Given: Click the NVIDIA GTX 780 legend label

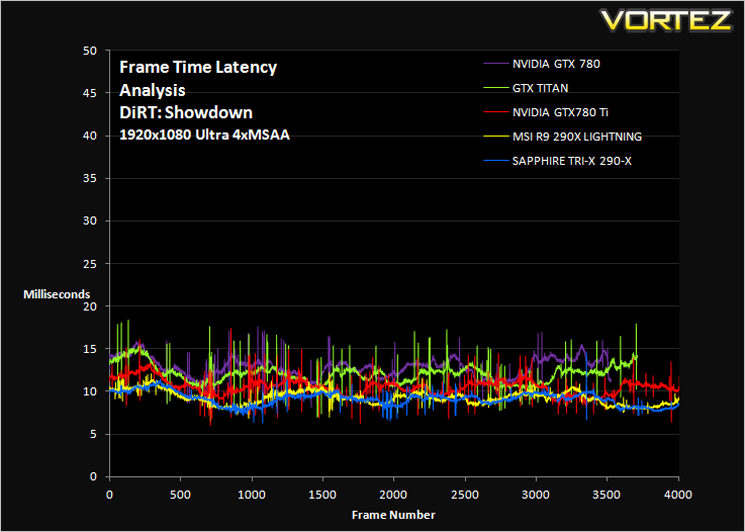Looking at the screenshot, I should click(x=556, y=64).
